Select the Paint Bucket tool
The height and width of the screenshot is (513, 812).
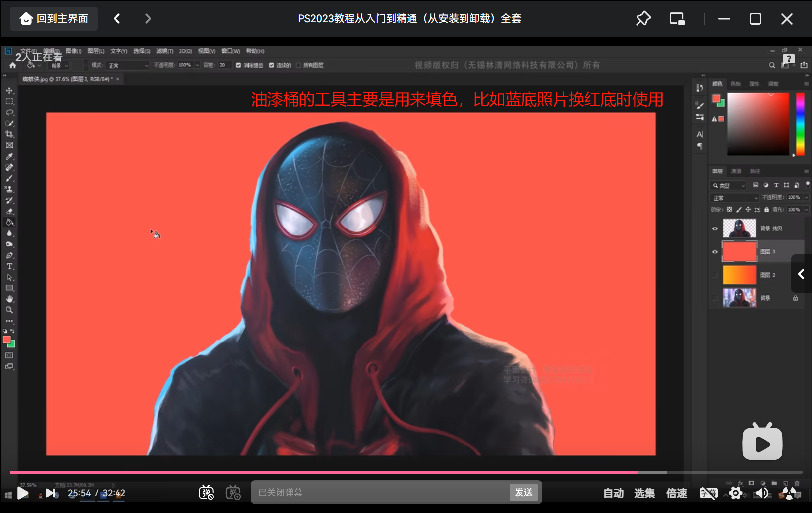click(9, 222)
